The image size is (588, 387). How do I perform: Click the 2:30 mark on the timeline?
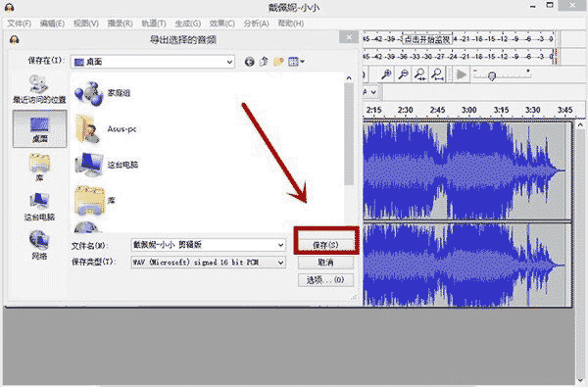click(406, 110)
